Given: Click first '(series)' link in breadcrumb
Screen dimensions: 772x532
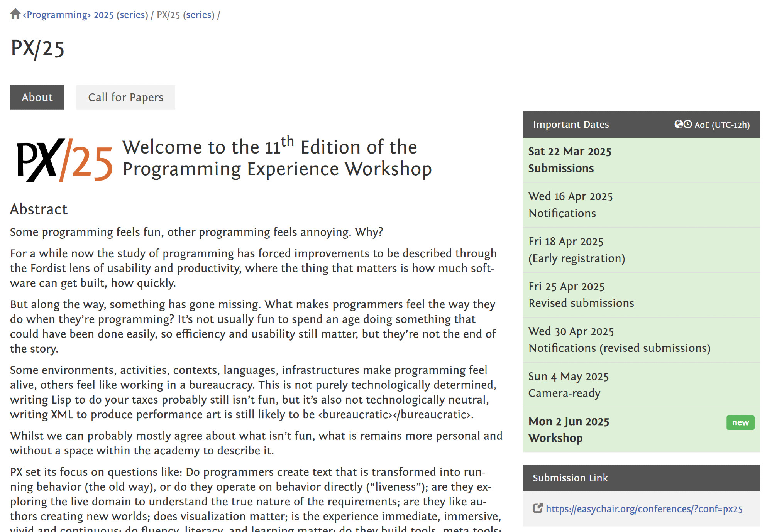Looking at the screenshot, I should tap(132, 15).
